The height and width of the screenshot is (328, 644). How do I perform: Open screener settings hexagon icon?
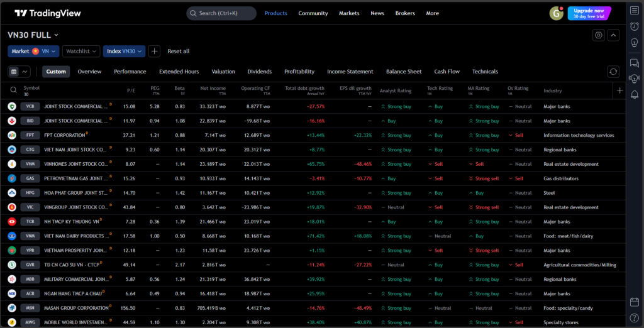click(599, 35)
